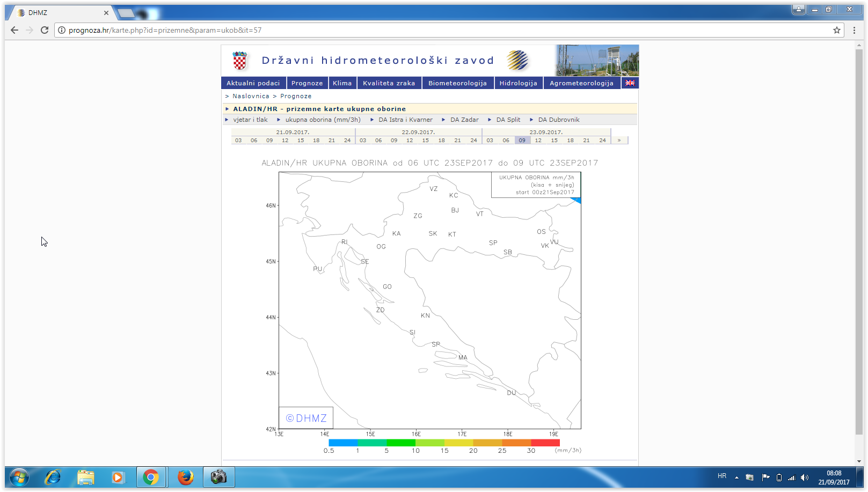Select hour 12 under 23.09.2017.
The height and width of the screenshot is (492, 868).
(538, 140)
